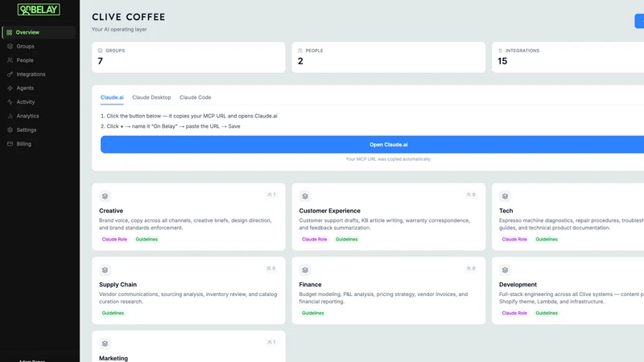Click Claude Role tag on Creative card

pos(114,239)
